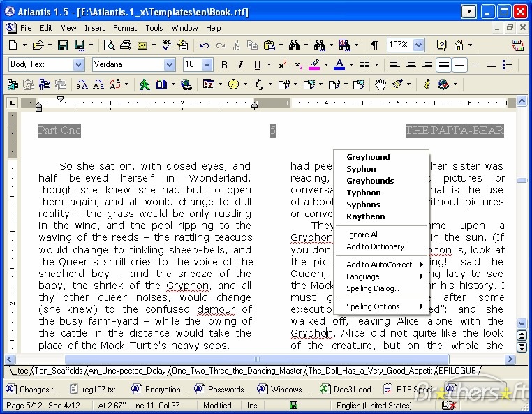This screenshot has height=414, width=532.
Task: Expand the Body Text style dropdown
Action: 78,64
